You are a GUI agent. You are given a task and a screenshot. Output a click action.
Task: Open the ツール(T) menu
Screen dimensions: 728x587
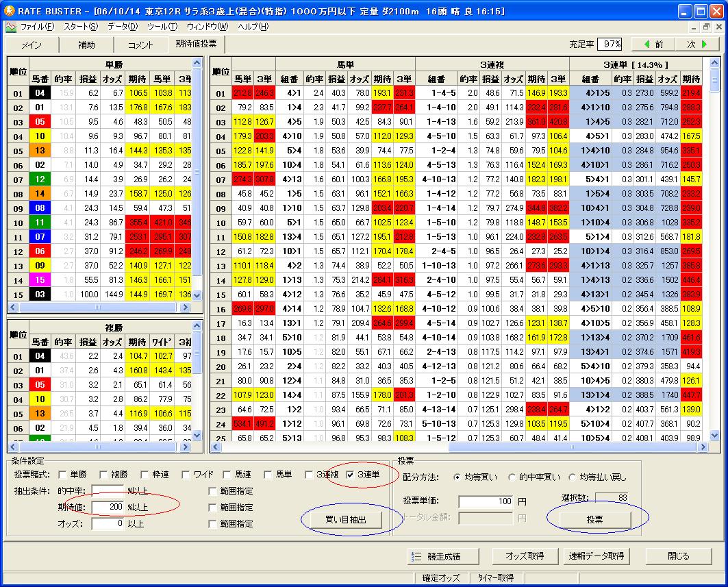click(x=162, y=27)
